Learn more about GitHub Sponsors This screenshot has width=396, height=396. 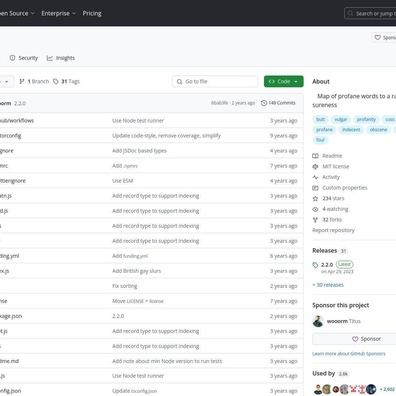click(x=349, y=354)
